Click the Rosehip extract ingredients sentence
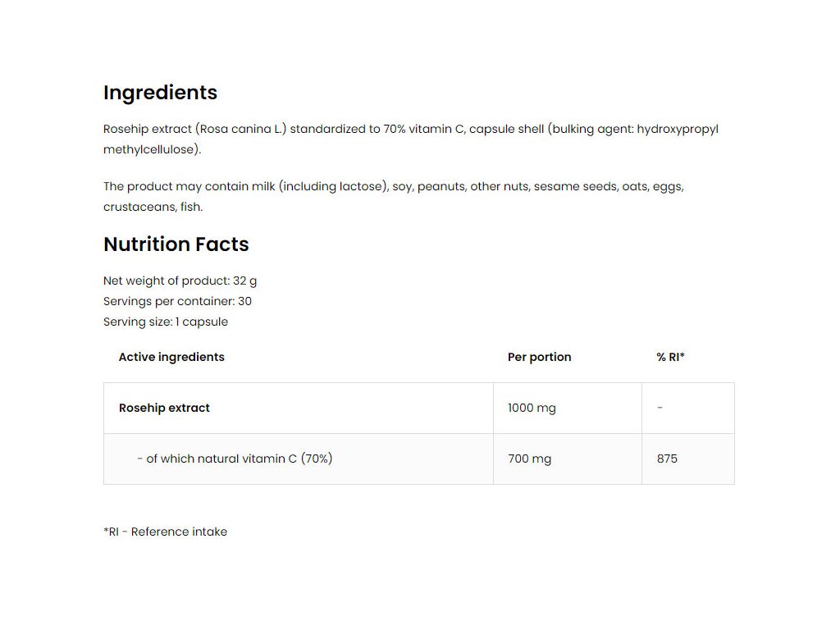 click(411, 139)
